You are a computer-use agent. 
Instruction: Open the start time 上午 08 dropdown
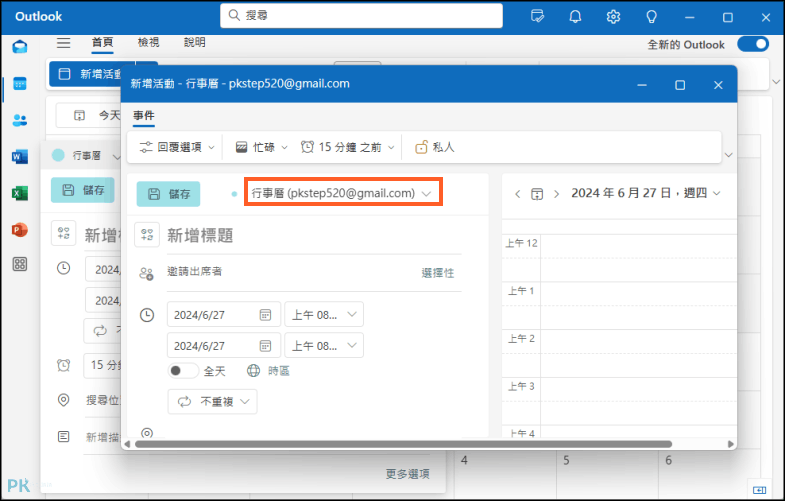(x=324, y=315)
